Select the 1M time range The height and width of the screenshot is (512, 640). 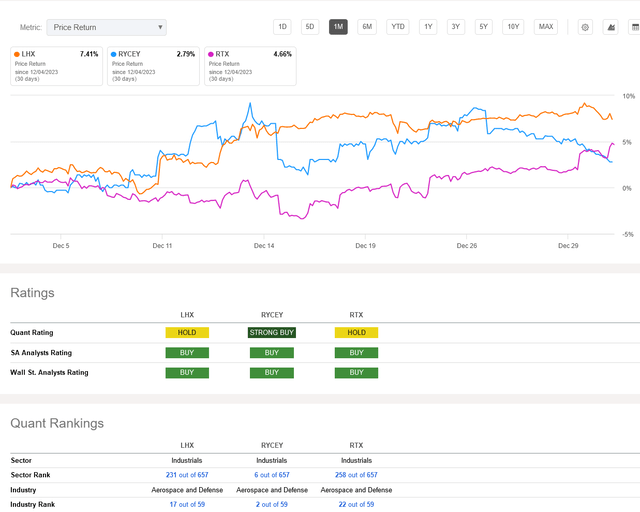coord(338,27)
